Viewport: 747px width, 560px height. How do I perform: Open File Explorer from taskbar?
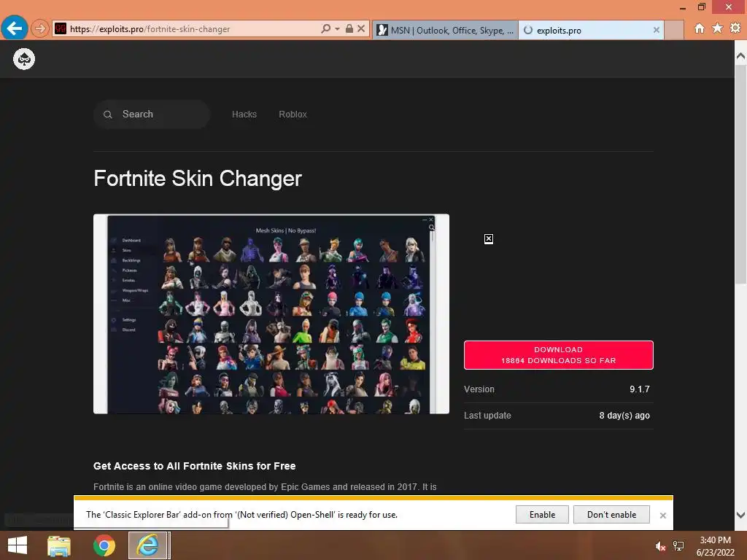click(59, 545)
